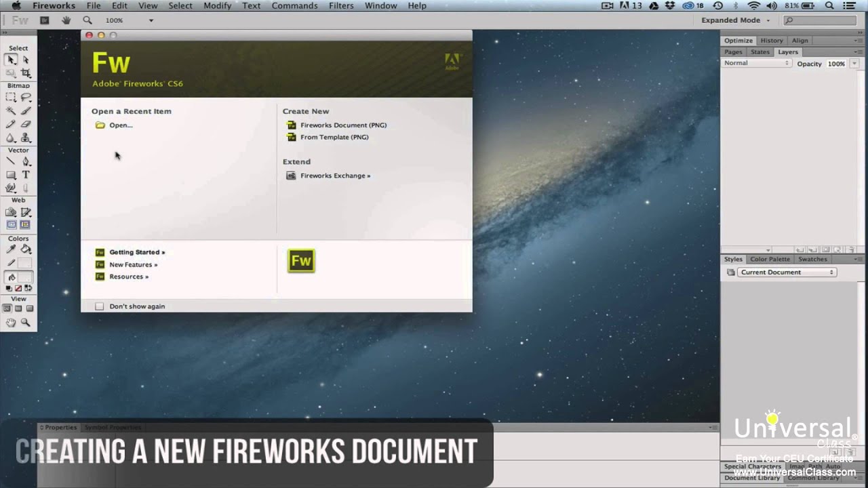Viewport: 868px width, 488px height.
Task: Open the Layers panel options menu
Action: point(859,52)
